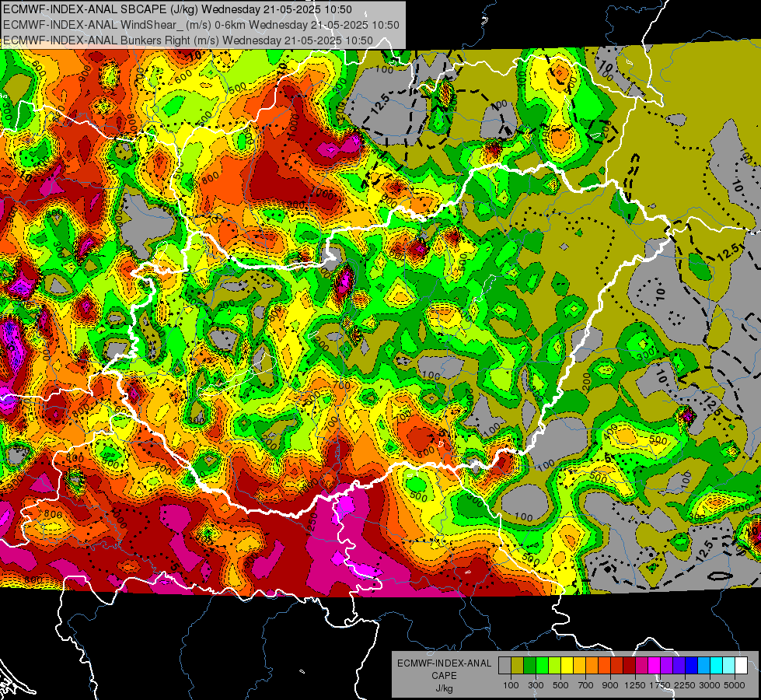Pick the brick red swatch after 900
Screen dimensions: 761x700
coord(617,666)
